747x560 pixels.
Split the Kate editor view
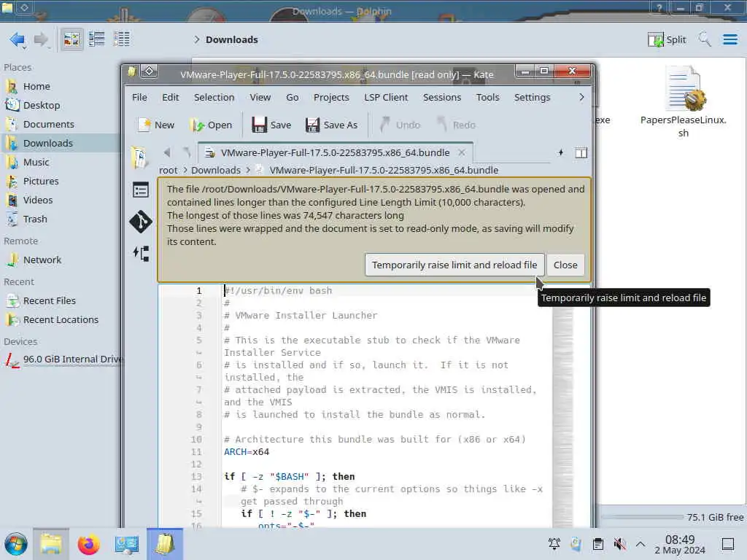(581, 152)
